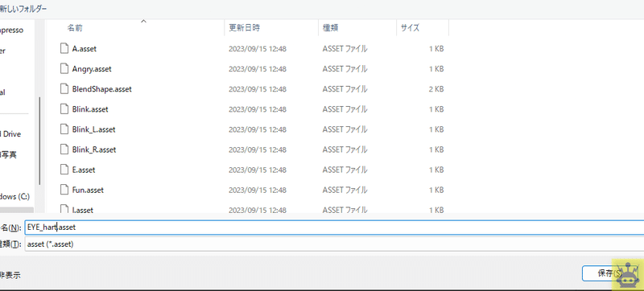Viewport: 644px width, 291px height.
Task: Select the A.asset file name
Action: point(85,49)
